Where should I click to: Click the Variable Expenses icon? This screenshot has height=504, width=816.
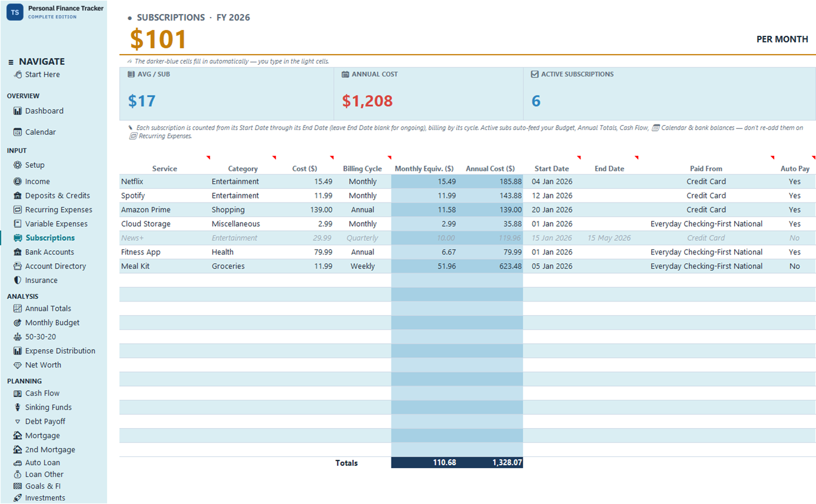coord(18,224)
